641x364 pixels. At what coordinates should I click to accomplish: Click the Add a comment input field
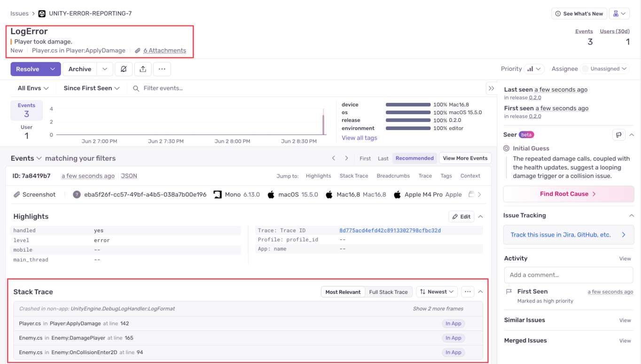coord(568,275)
